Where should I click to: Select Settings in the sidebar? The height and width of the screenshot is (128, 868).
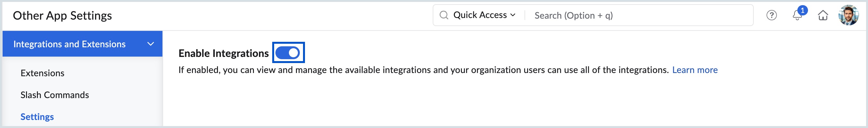(37, 117)
